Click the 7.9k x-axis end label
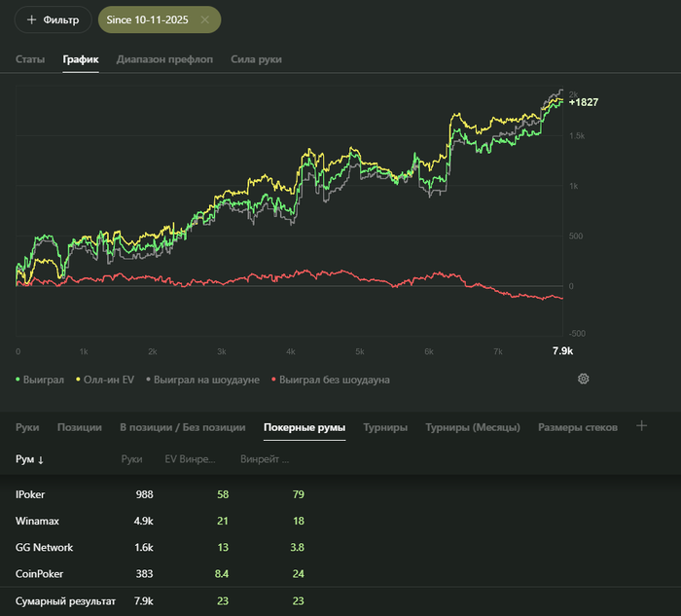 (x=562, y=351)
